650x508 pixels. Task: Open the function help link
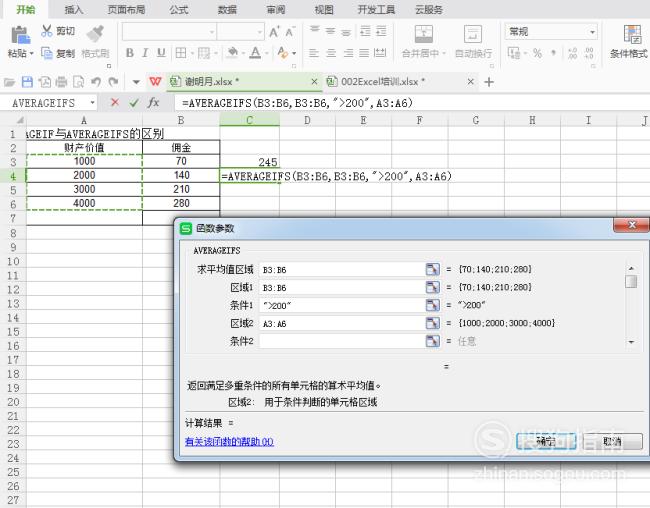[229, 442]
